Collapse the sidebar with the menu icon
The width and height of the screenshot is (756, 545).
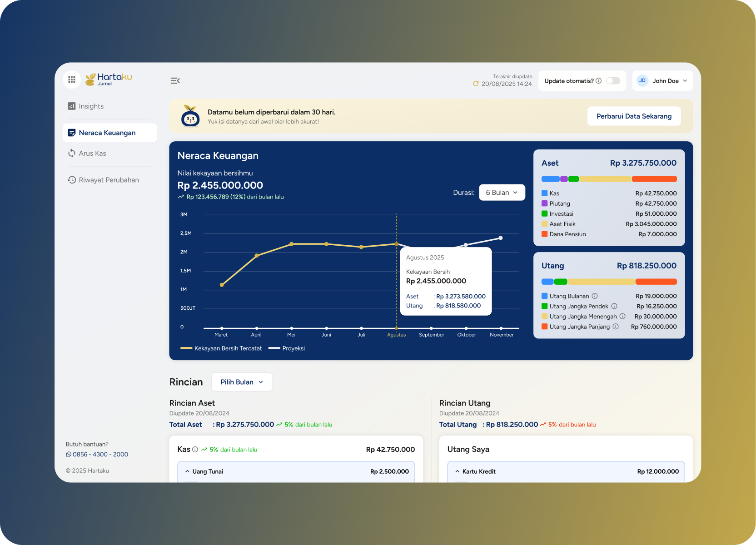175,81
